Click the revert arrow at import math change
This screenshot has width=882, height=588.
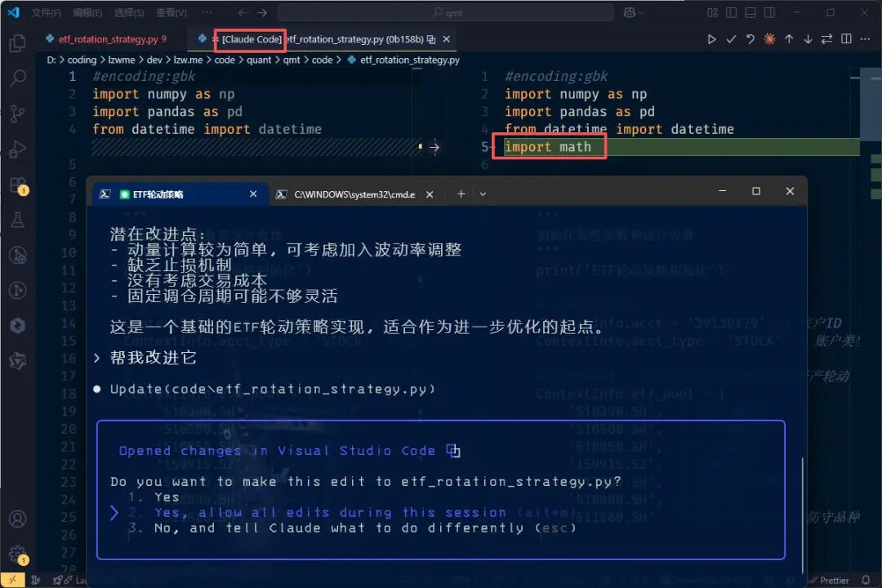(434, 148)
